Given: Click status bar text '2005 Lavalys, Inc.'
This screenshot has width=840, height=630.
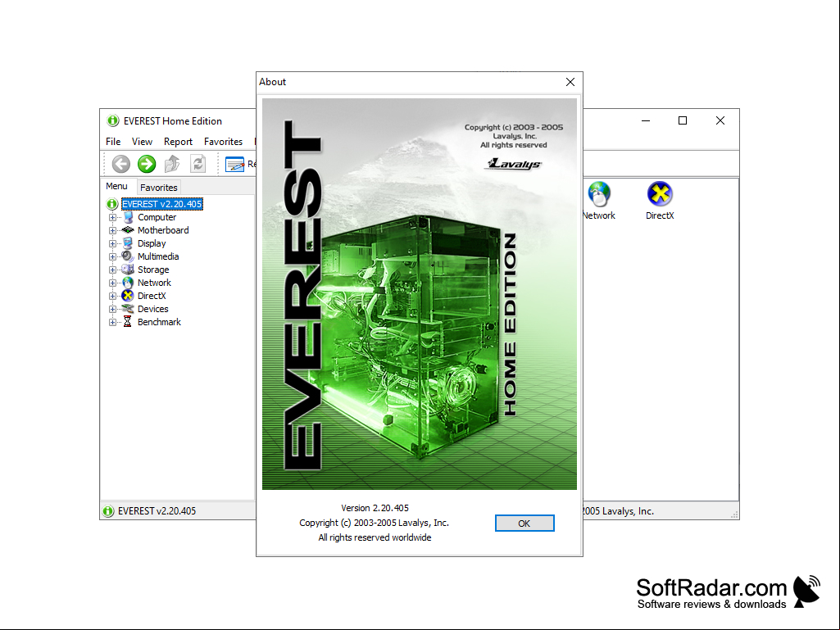Looking at the screenshot, I should tap(618, 511).
